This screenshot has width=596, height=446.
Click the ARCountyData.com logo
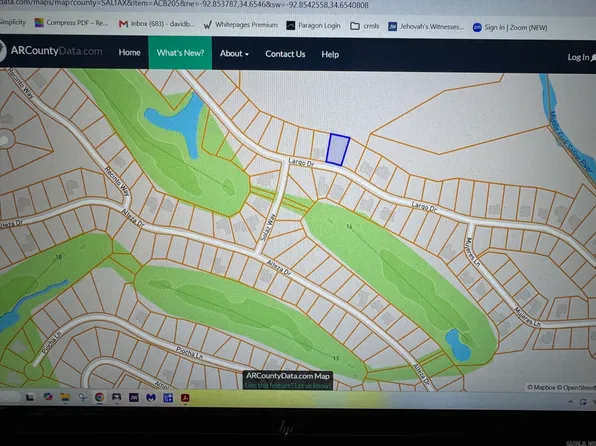click(x=51, y=51)
